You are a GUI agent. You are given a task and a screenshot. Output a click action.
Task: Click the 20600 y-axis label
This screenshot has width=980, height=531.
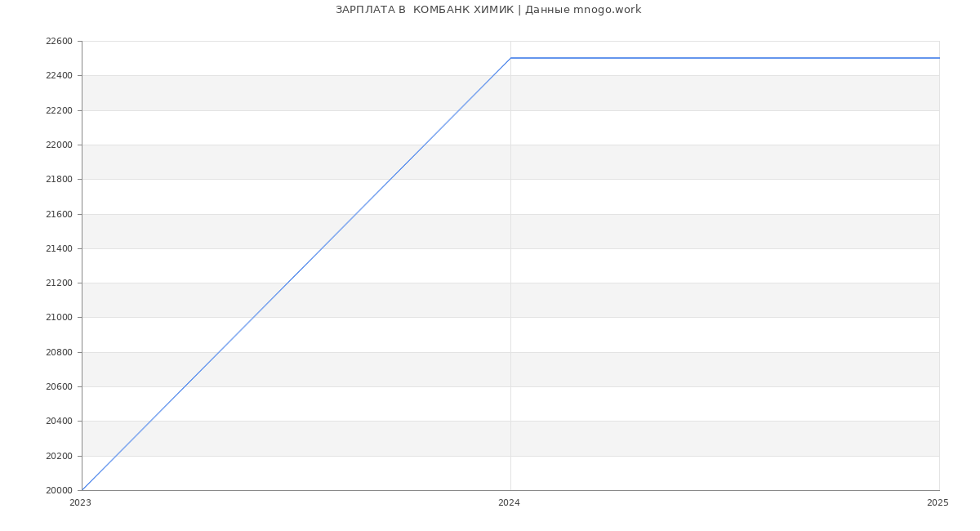pyautogui.click(x=59, y=387)
